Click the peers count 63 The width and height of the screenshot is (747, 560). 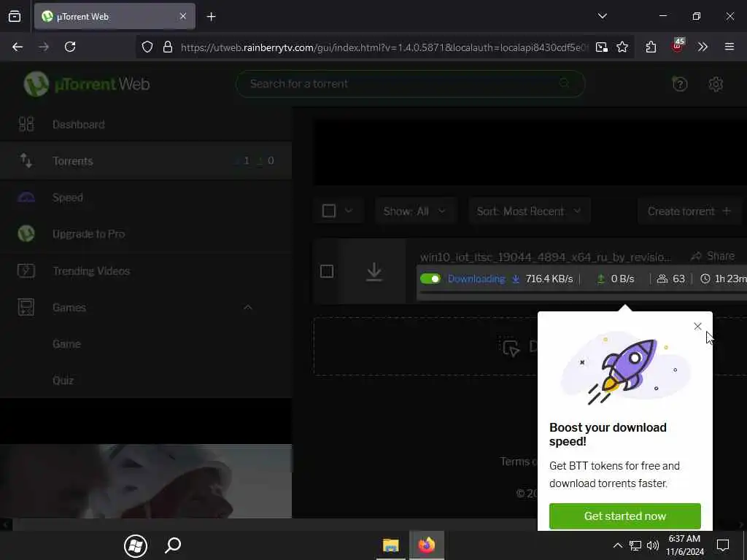tap(678, 279)
